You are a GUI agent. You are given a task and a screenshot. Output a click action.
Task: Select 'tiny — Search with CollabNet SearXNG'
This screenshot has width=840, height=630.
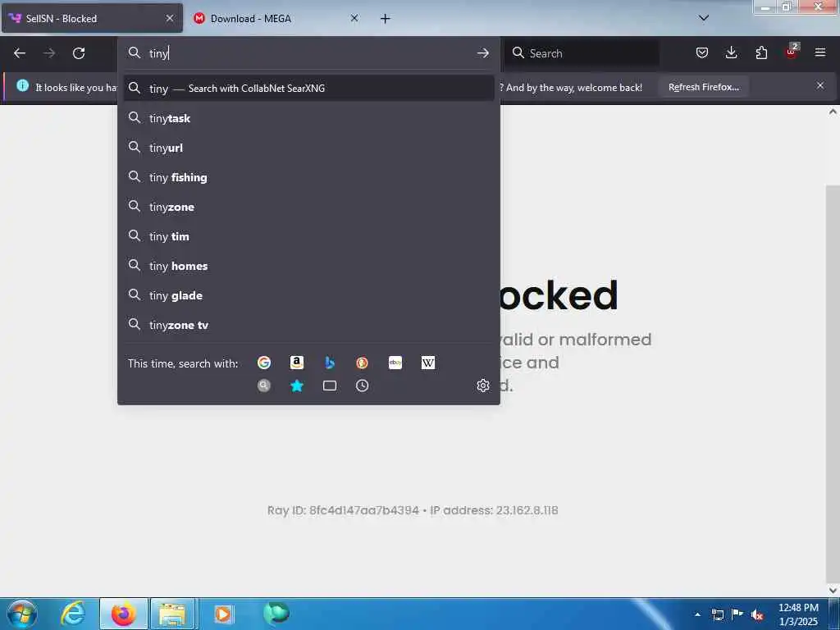click(308, 89)
